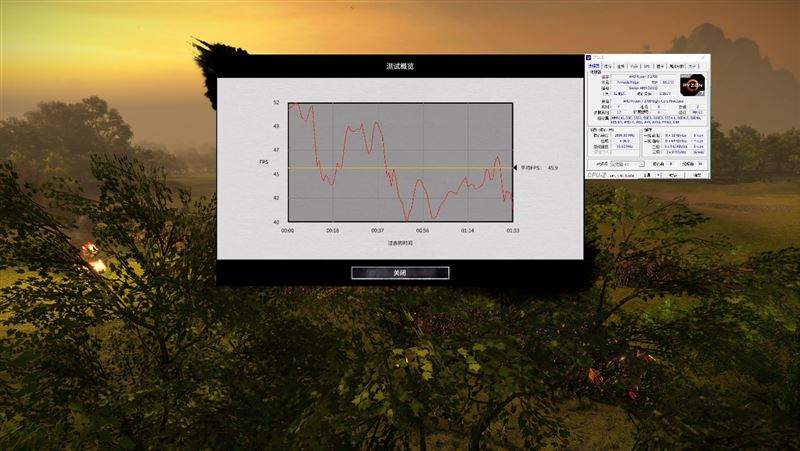Switch to the 主板 tab in CPU-Z
800x451 pixels.
[620, 66]
